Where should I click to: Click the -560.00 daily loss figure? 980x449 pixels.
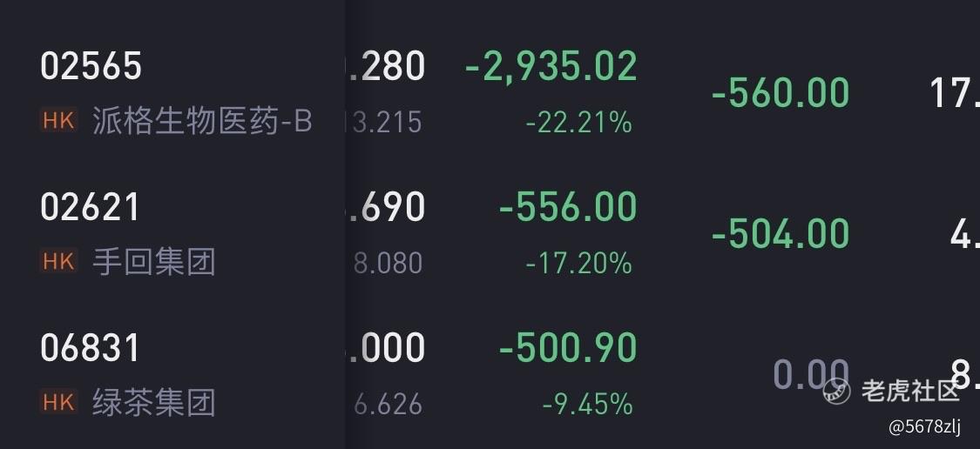[x=781, y=92]
